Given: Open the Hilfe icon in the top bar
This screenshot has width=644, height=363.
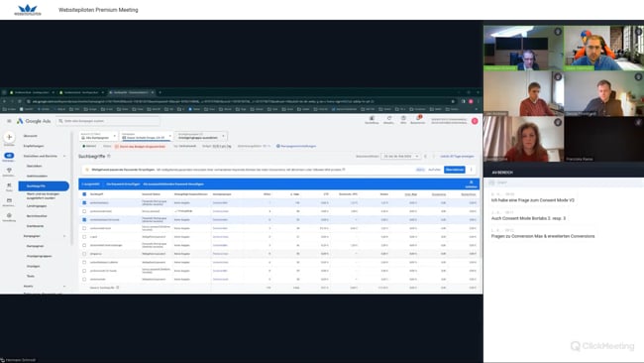Looking at the screenshot, I should pyautogui.click(x=403, y=118).
